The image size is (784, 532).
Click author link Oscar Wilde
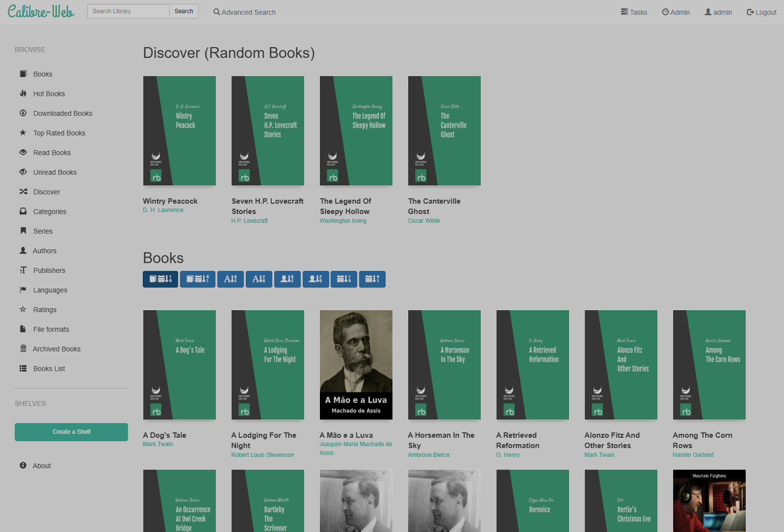(424, 221)
